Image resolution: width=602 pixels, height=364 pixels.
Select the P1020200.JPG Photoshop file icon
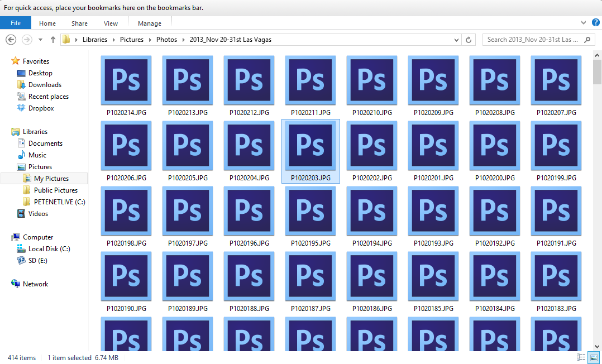point(495,146)
